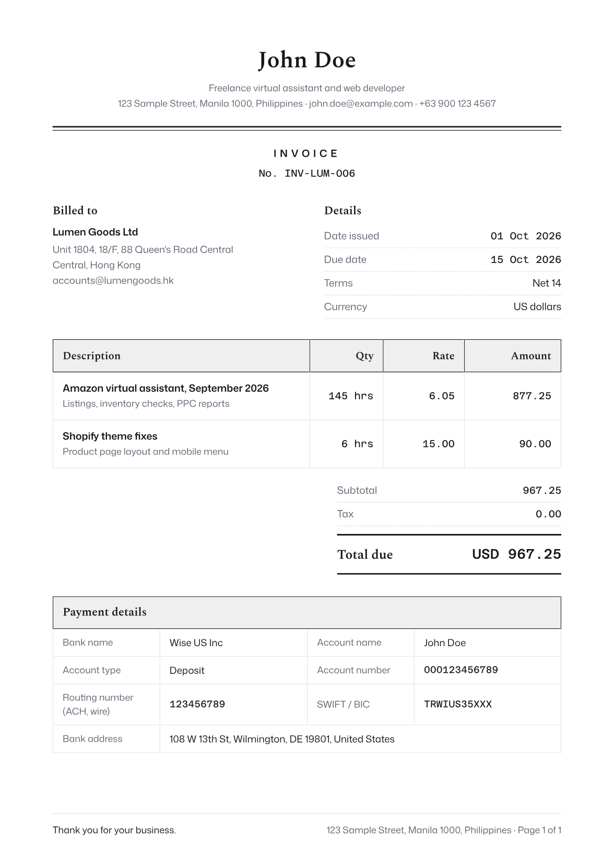Click the US dollars value
Screen dimensions: 614x868
click(x=537, y=306)
